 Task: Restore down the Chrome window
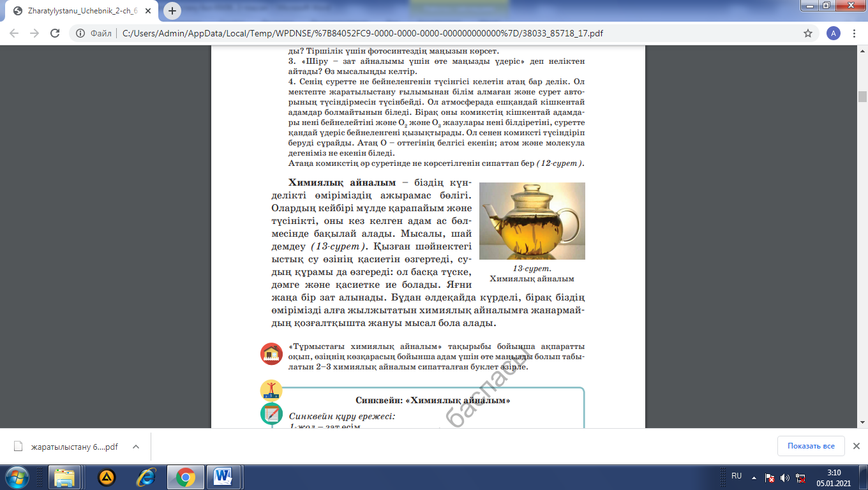826,5
